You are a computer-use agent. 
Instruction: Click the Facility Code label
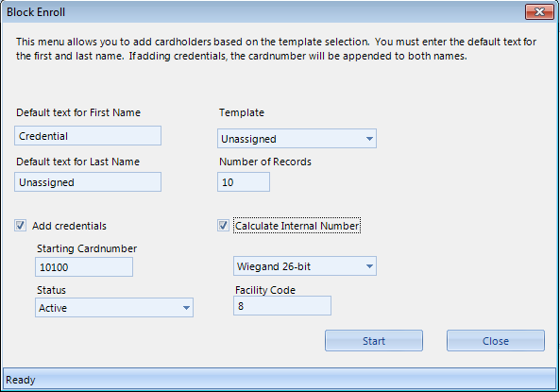[265, 290]
